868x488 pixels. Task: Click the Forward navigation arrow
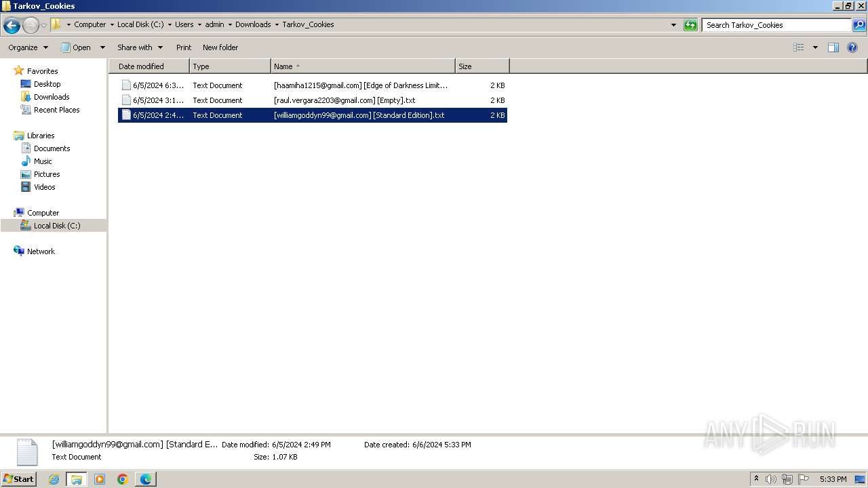(x=31, y=25)
